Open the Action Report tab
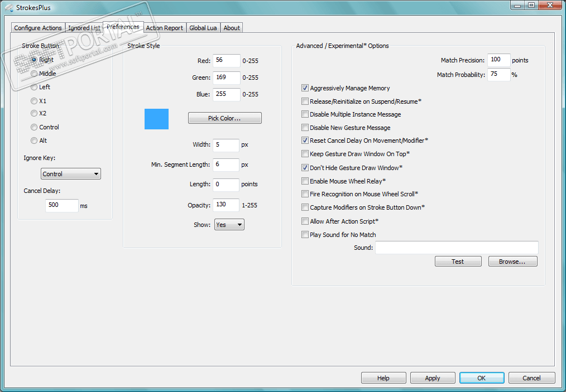Image resolution: width=566 pixels, height=392 pixels. (164, 28)
